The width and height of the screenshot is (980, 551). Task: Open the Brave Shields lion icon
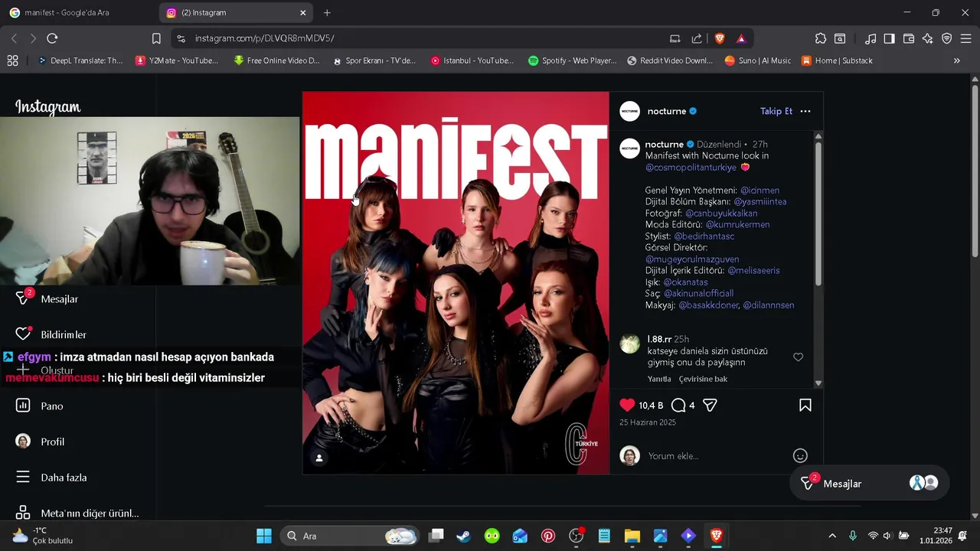coord(719,38)
